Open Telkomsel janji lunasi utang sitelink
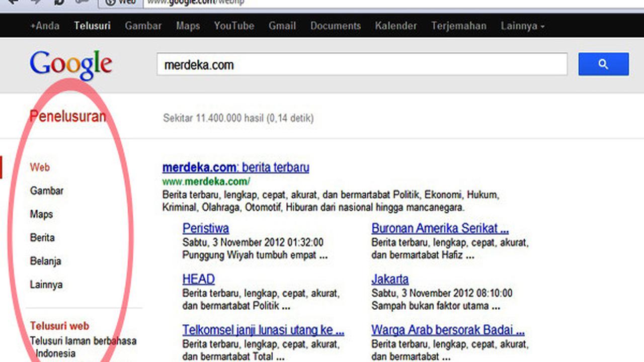644x362 pixels. point(263,330)
